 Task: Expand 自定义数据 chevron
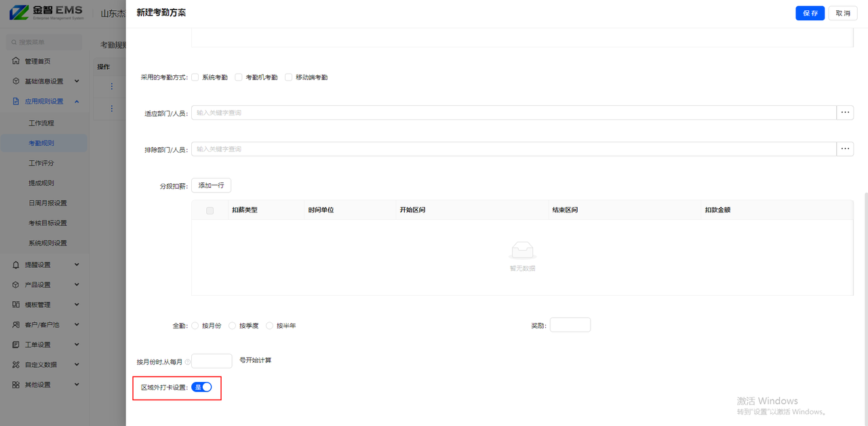click(x=77, y=364)
